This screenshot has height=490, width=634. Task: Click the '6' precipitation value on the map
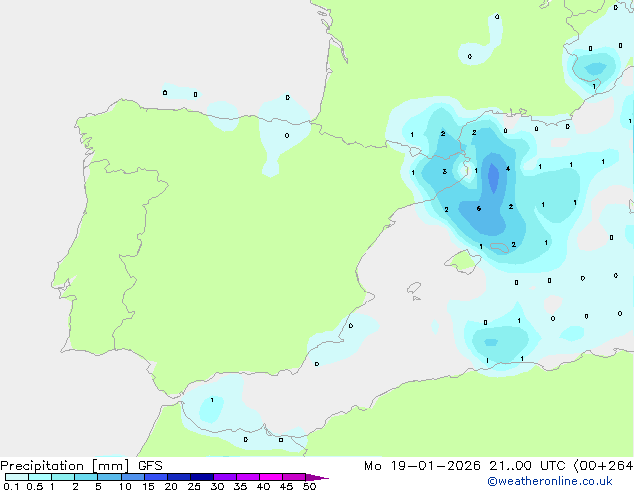pos(479,209)
